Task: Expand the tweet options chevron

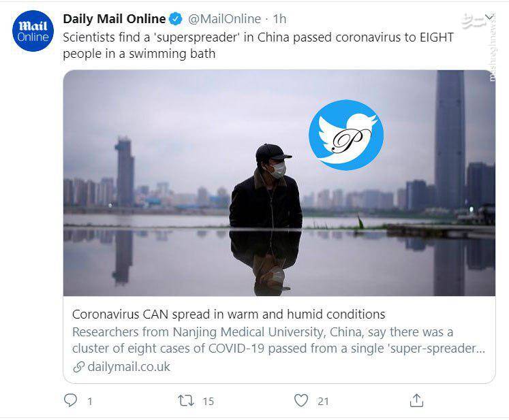Action: coord(489,17)
